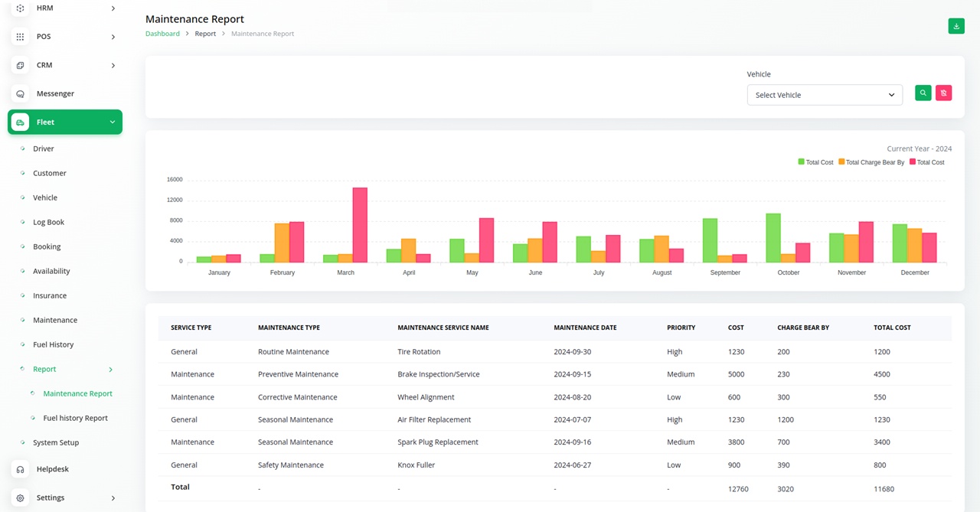Open the Driver menu item
980x512 pixels.
click(x=43, y=148)
